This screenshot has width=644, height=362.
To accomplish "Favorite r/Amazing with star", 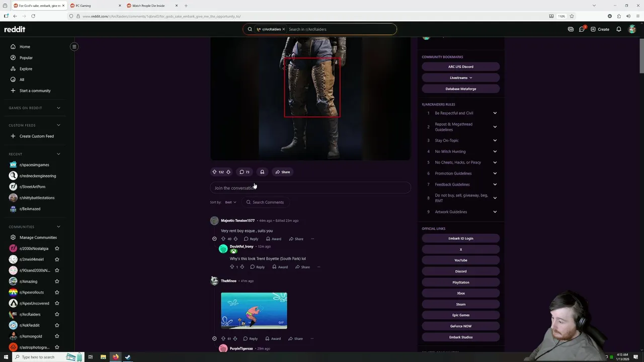I will [57, 282].
